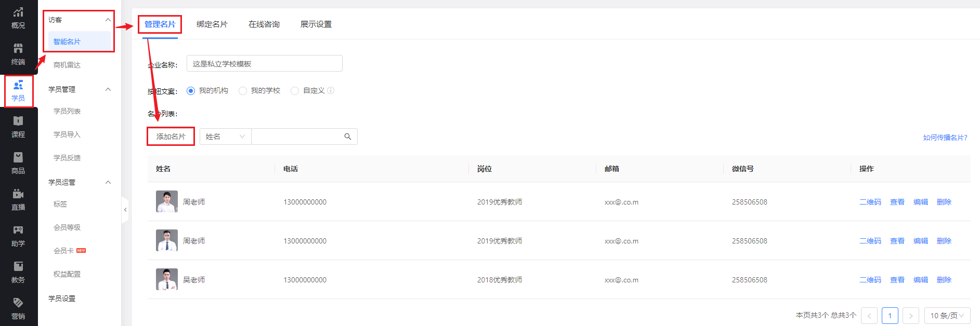
Task: Click the 微信号 column header
Action: [x=743, y=169]
